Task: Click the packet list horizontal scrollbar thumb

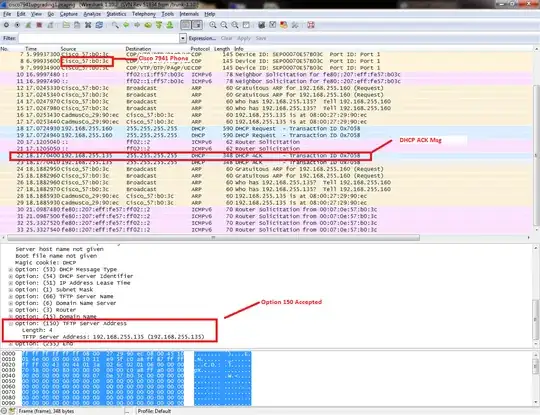Action: pos(213,238)
